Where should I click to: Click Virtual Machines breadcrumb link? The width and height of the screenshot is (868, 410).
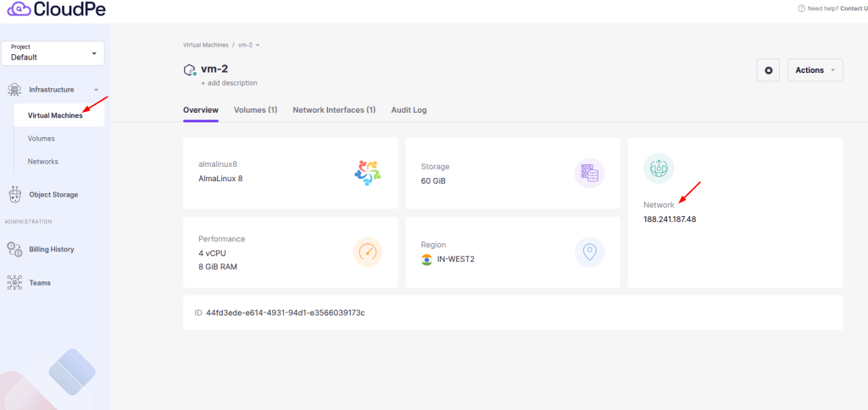pos(205,45)
